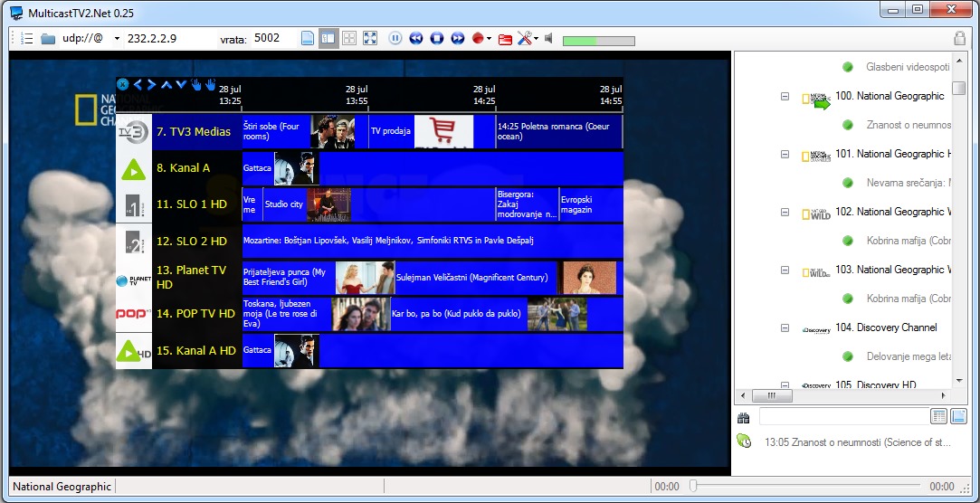Click the channel search input box
This screenshot has width=980, height=503.
(x=844, y=416)
